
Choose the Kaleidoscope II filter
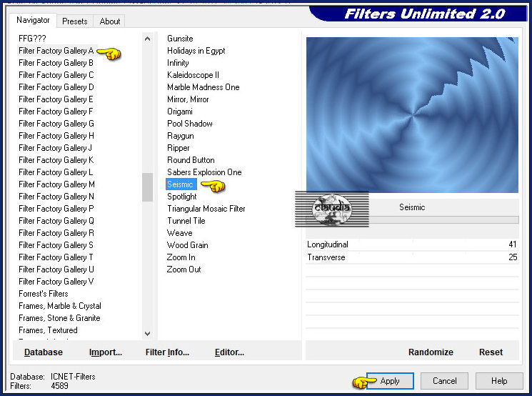pyautogui.click(x=193, y=75)
